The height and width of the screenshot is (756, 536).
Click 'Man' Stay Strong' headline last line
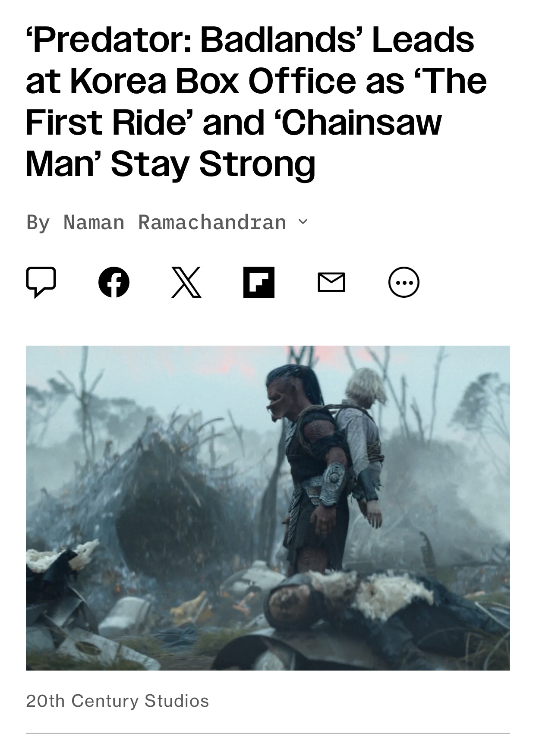pos(171,164)
